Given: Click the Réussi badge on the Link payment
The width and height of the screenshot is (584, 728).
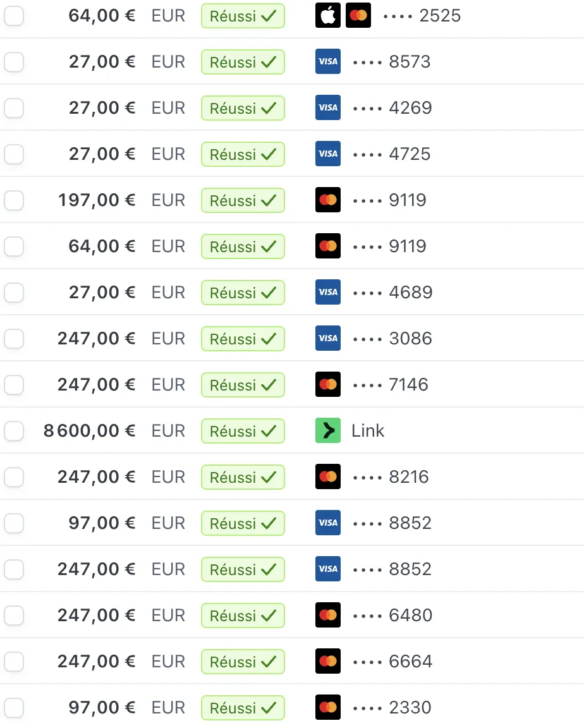Looking at the screenshot, I should click(x=243, y=431).
